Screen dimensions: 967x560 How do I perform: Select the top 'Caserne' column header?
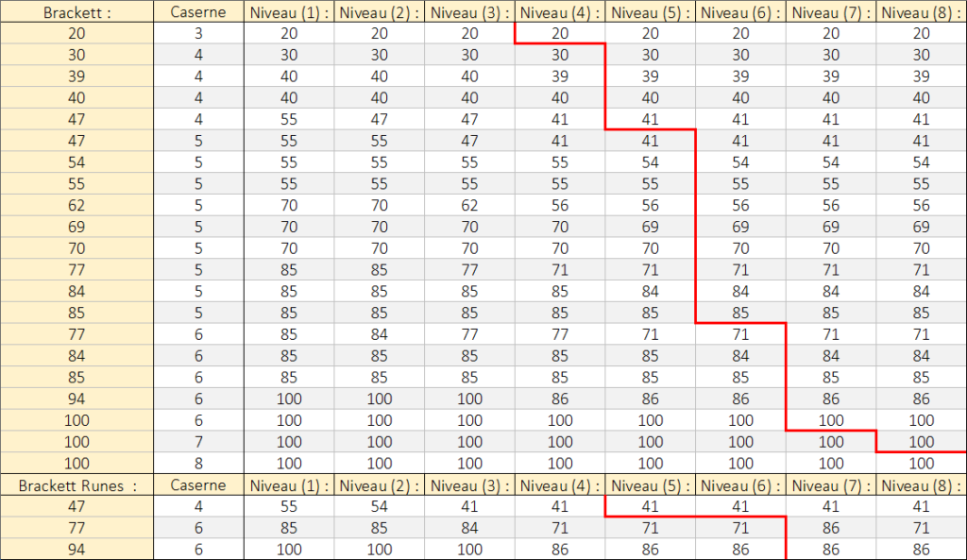(197, 12)
